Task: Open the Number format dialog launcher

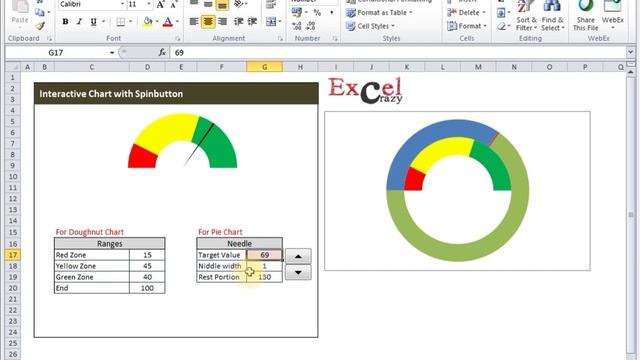Action: point(335,39)
